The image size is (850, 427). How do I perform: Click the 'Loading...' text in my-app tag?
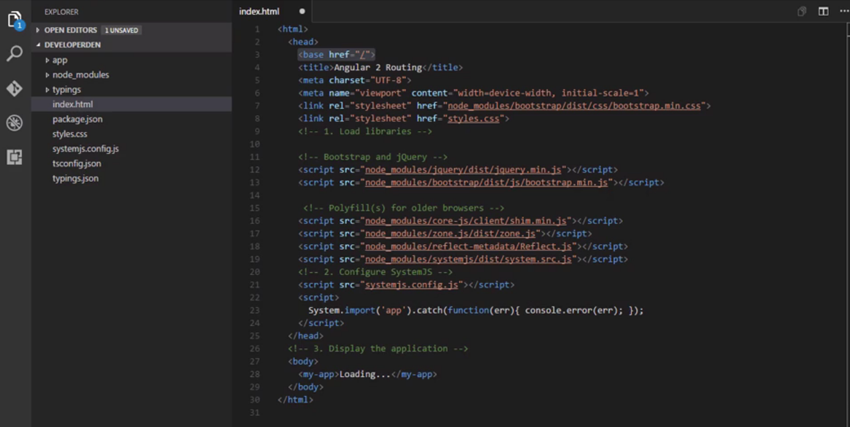point(365,374)
